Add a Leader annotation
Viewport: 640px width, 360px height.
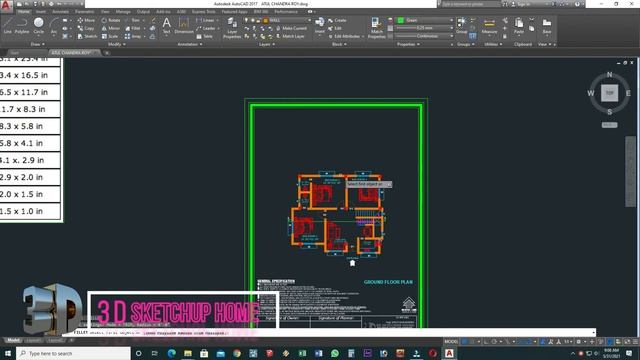click(x=206, y=28)
